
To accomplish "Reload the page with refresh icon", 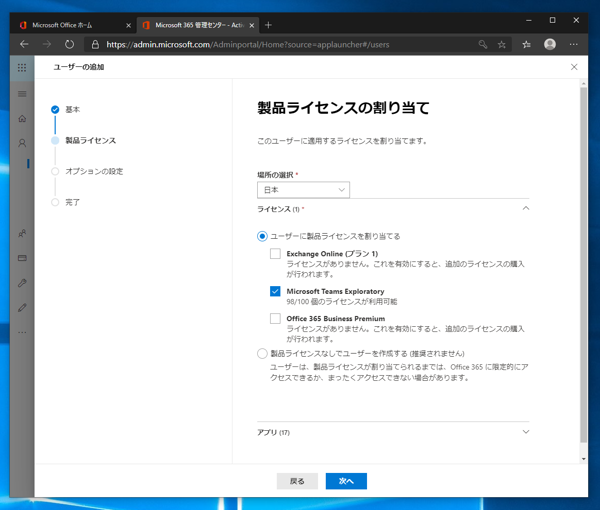I will tap(69, 44).
